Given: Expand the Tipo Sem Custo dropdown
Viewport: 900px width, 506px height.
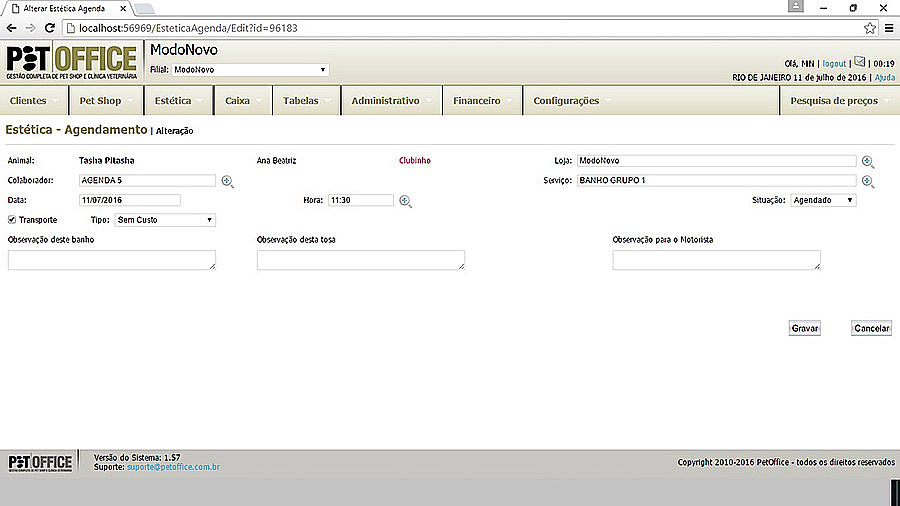Looking at the screenshot, I should (165, 219).
